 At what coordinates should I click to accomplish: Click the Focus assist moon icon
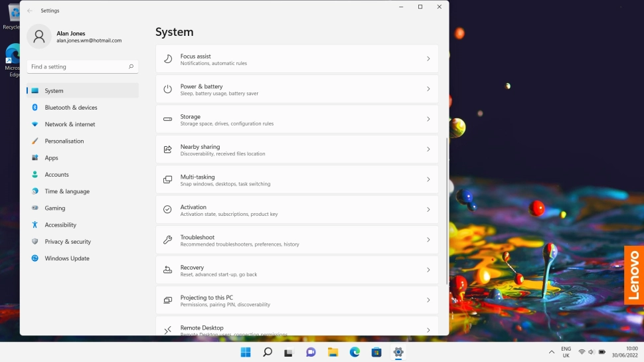[167, 59]
